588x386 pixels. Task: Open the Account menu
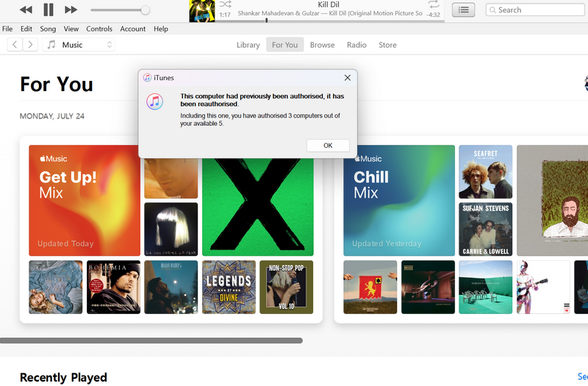tap(133, 29)
